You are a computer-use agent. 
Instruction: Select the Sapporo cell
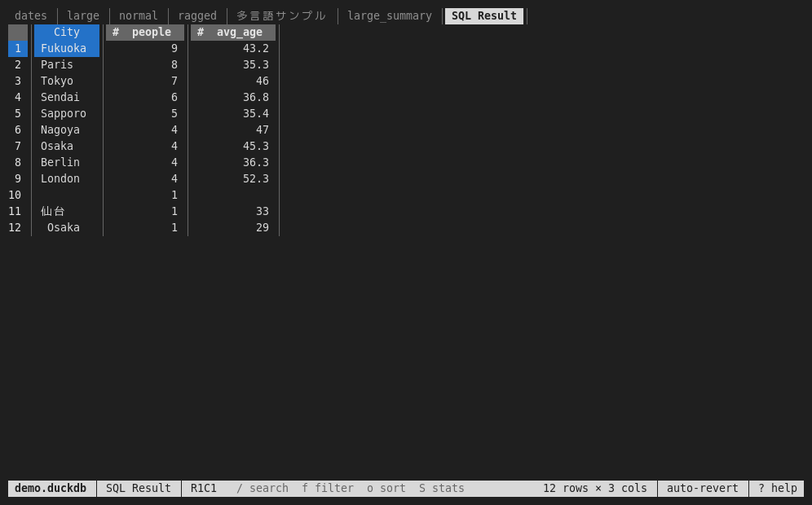point(67,113)
